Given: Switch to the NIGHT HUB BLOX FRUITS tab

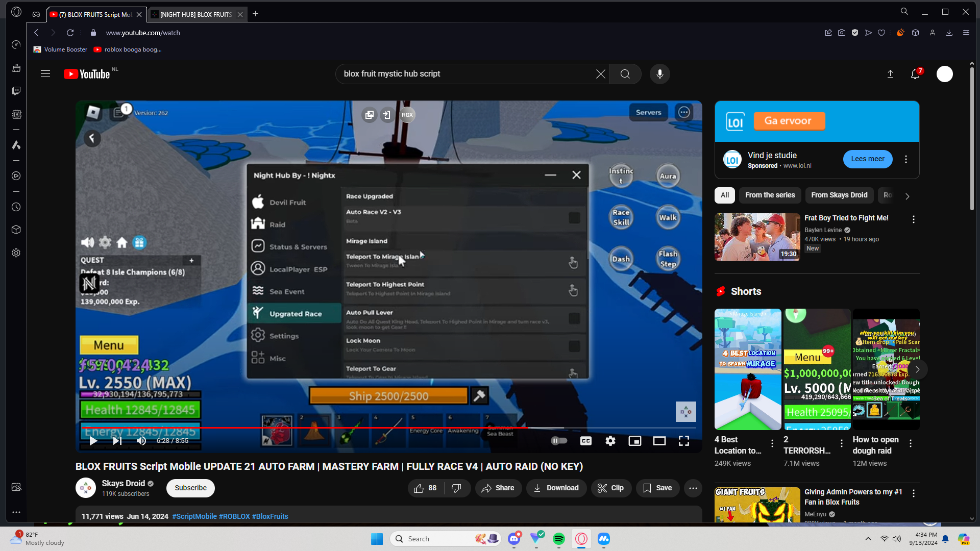Looking at the screenshot, I should click(196, 14).
